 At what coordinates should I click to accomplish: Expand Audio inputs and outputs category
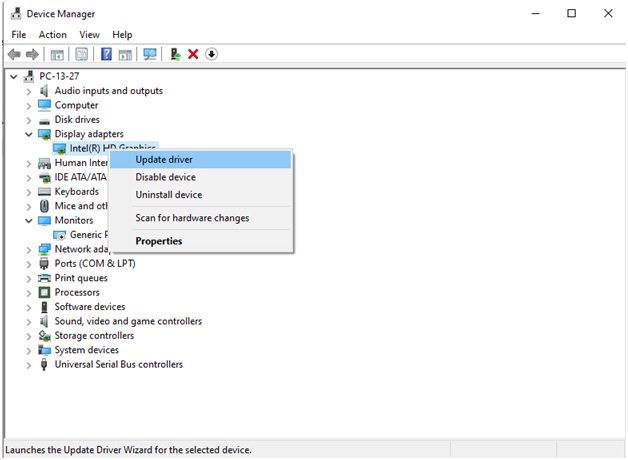(28, 91)
